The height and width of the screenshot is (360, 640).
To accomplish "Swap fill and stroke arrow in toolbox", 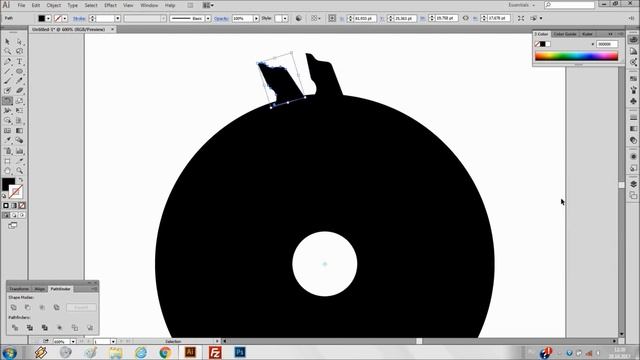I will coord(21,180).
